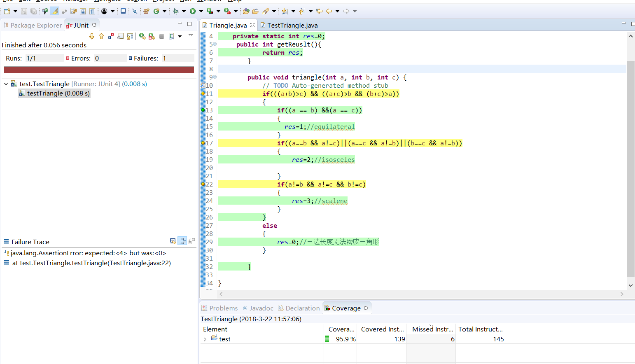Click the Run External Tools icon
635x364 pixels.
pos(227,11)
